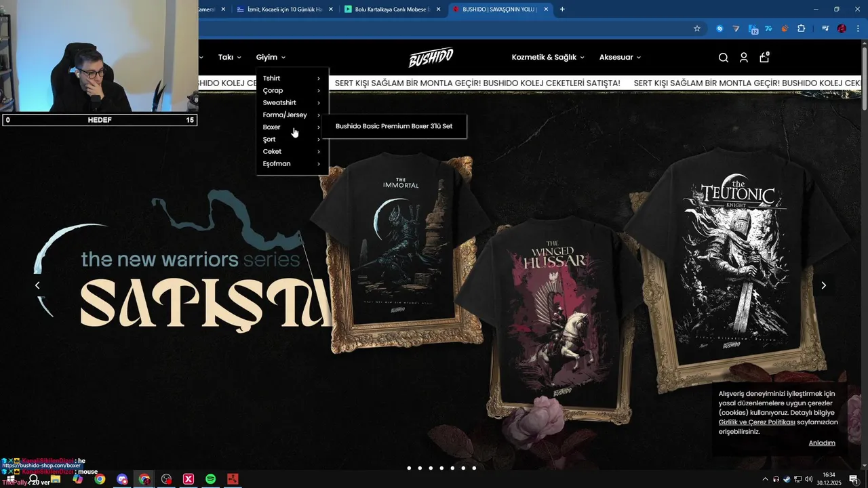Screen dimensions: 868x488
Task: Open Steam icon in system tray
Action: pyautogui.click(x=787, y=479)
